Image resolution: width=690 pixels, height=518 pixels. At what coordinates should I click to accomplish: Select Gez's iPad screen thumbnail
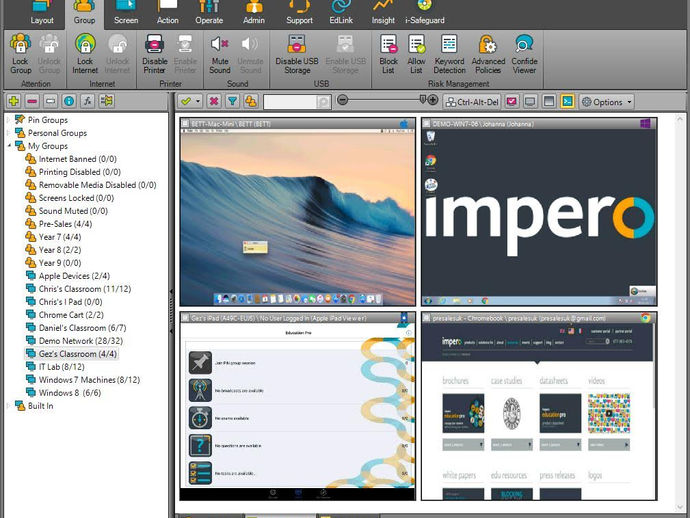click(297, 406)
